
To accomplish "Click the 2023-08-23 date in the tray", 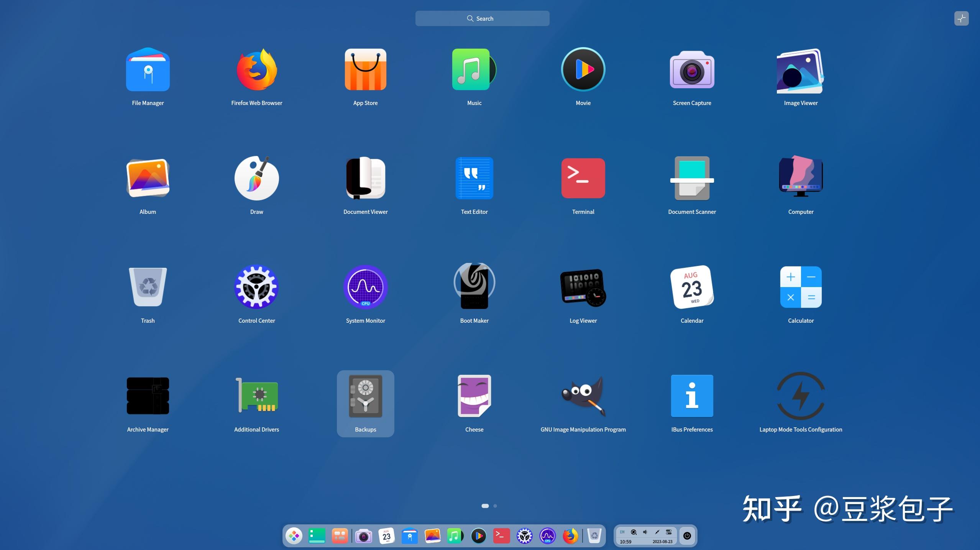I will click(x=663, y=542).
